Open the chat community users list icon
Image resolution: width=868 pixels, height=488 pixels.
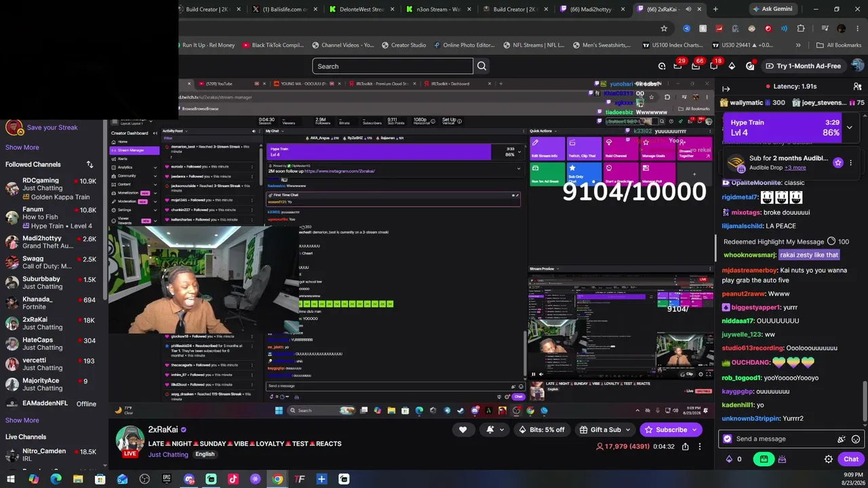(857, 87)
